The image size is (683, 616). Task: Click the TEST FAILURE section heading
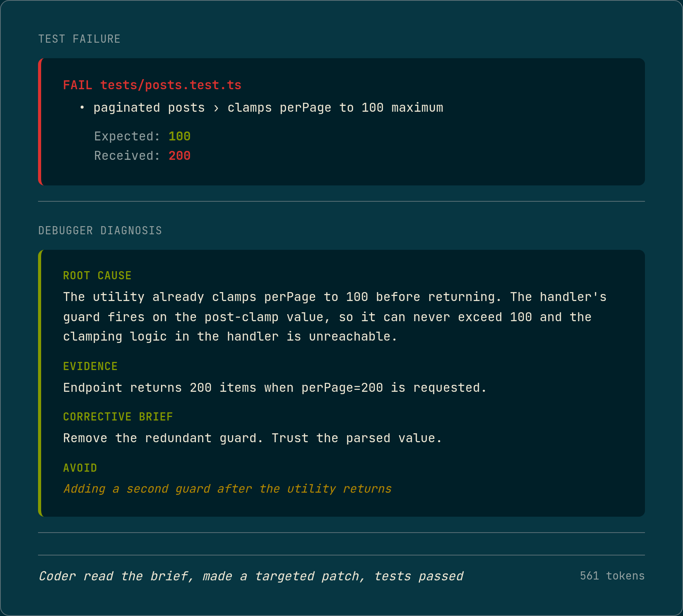click(x=79, y=39)
